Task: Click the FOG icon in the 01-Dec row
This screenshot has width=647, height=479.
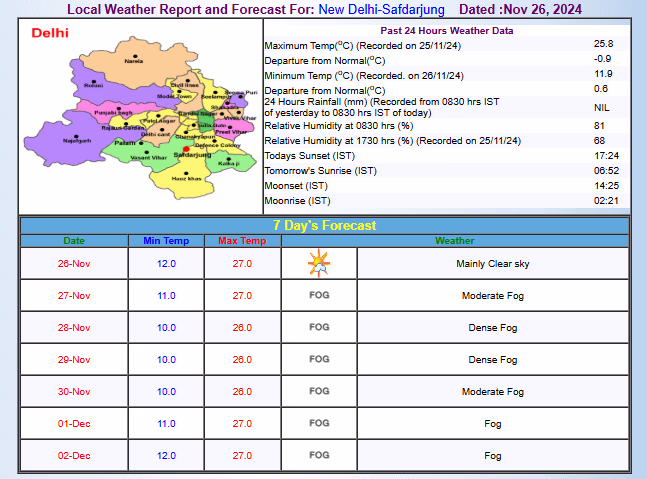Action: pos(319,423)
